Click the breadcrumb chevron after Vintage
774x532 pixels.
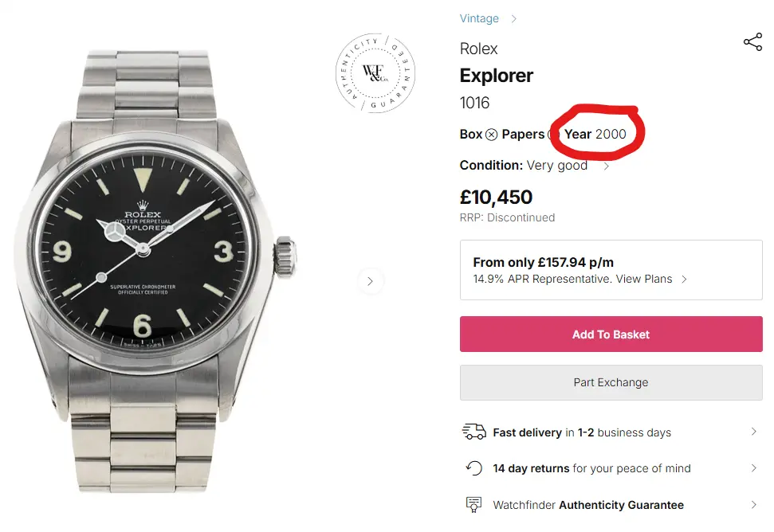514,18
